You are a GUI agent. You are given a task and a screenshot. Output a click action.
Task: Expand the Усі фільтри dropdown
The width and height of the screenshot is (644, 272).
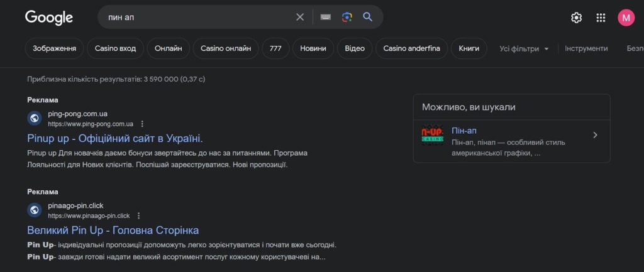525,48
